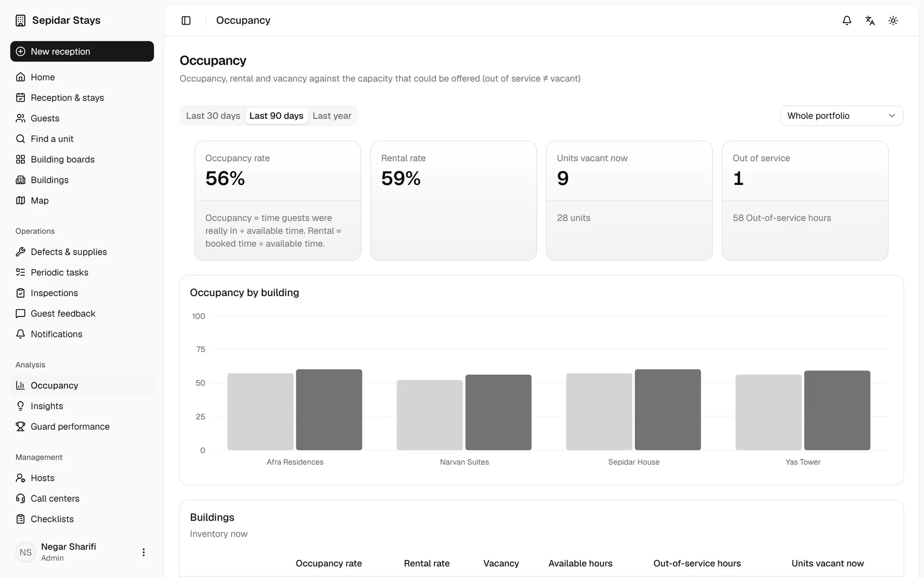Go to Periodic tasks
924x578 pixels.
[x=82, y=272]
